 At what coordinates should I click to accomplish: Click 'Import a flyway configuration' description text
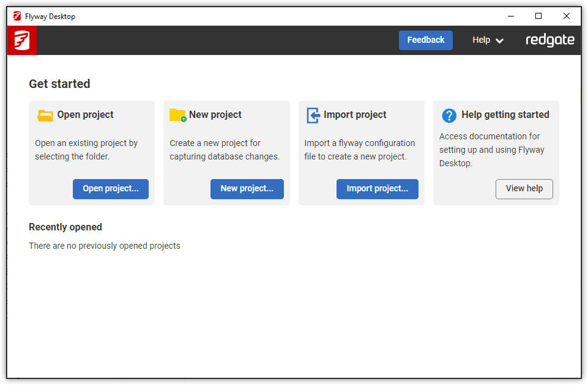click(x=360, y=150)
